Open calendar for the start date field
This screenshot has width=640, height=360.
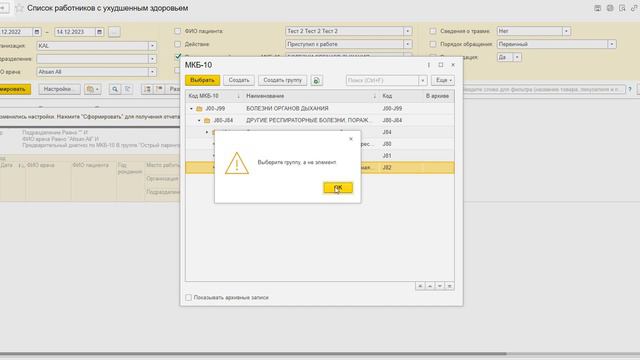coord(37,32)
